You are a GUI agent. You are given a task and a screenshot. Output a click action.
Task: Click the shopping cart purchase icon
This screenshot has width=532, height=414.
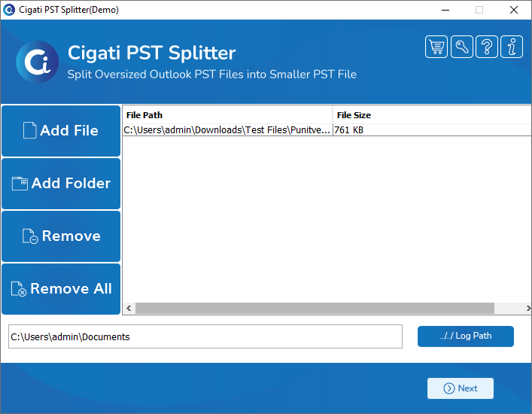pos(436,47)
